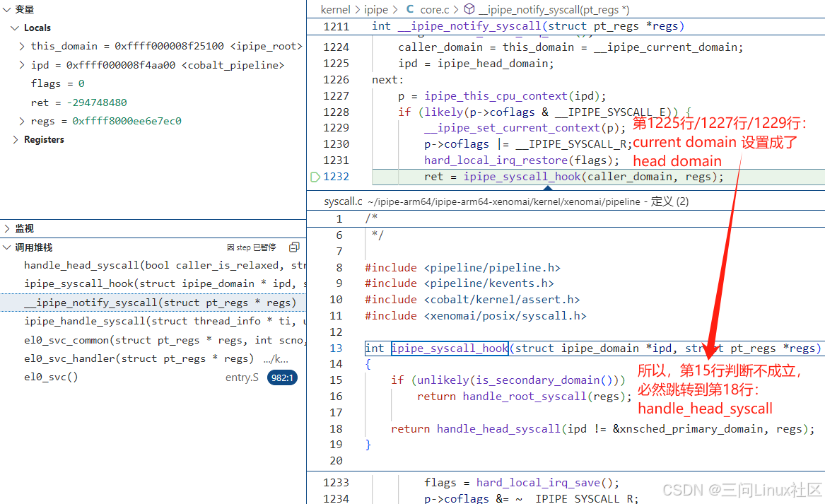Click handle_head_syscall call on line 18
Image resolution: width=825 pixels, height=504 pixels.
pos(498,429)
